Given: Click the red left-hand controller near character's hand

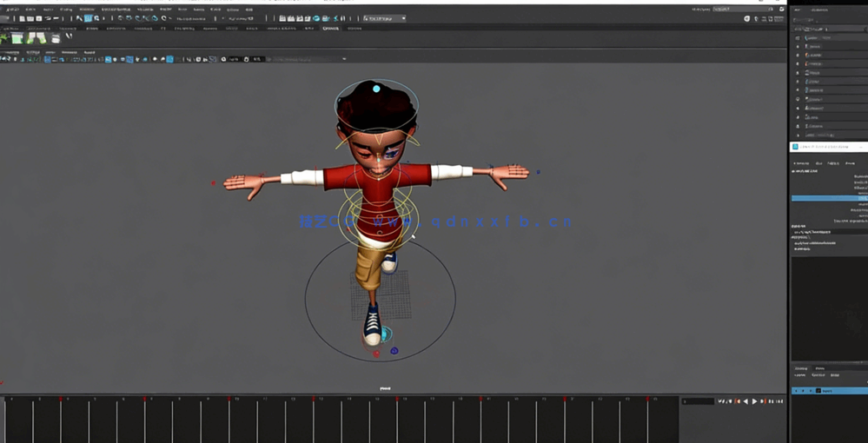Looking at the screenshot, I should (214, 183).
